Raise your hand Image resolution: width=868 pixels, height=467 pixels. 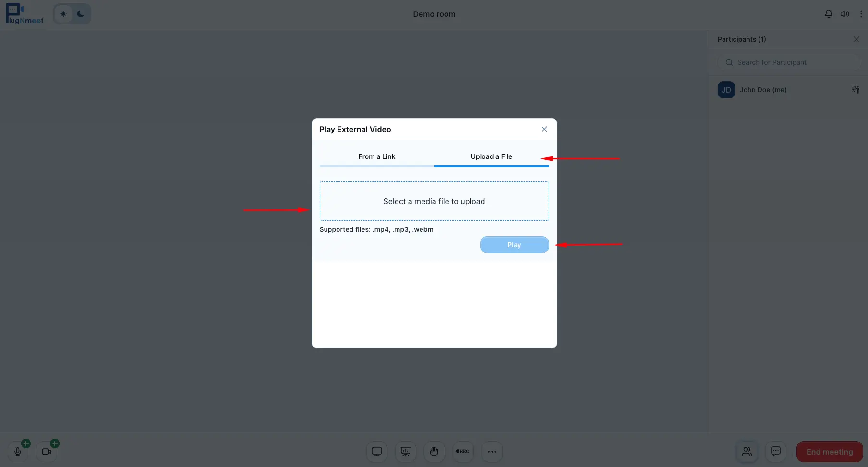click(x=434, y=452)
